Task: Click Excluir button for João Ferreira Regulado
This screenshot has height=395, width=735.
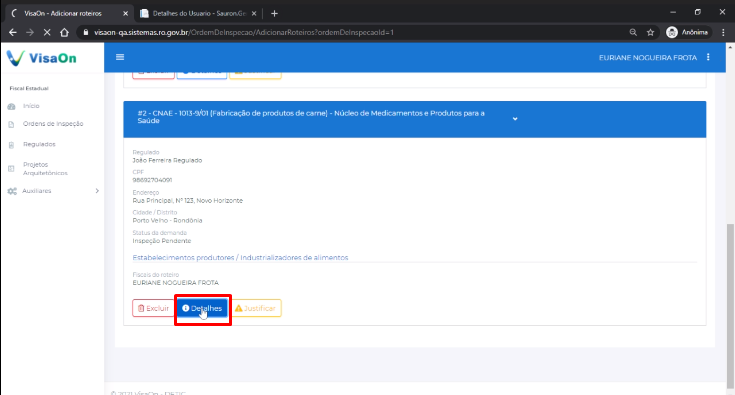Action: pos(153,308)
